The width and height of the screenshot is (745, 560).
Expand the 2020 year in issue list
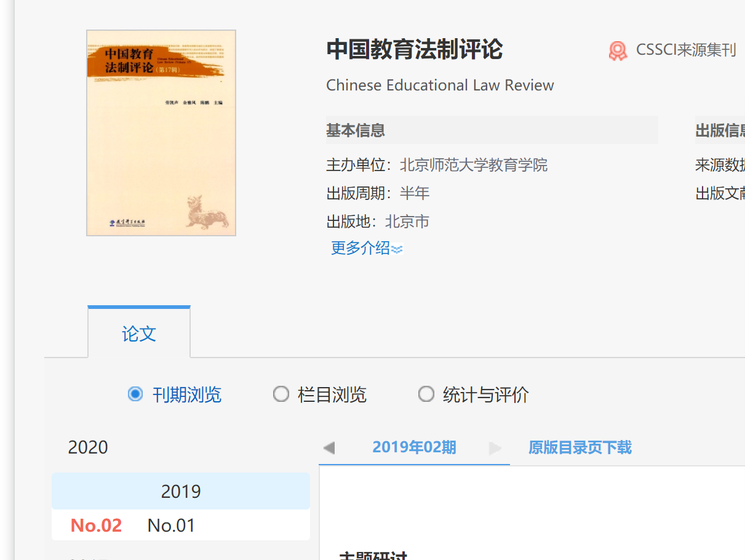click(x=88, y=447)
